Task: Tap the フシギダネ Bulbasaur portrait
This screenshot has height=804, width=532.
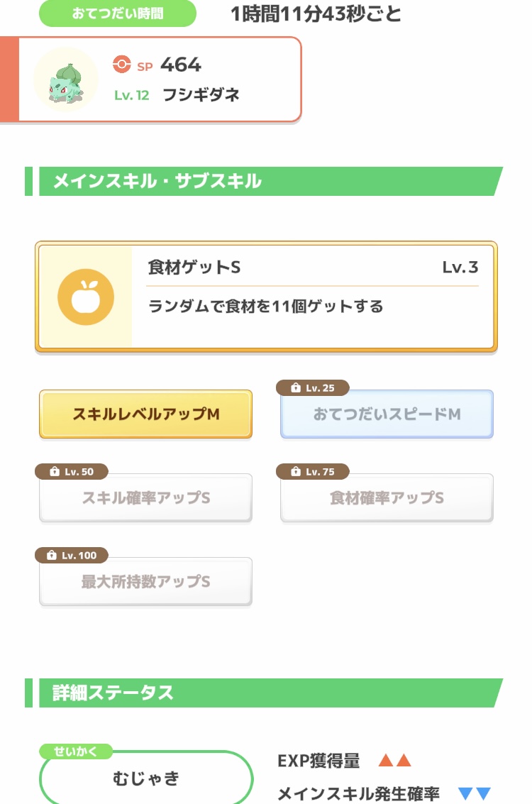Action: [66, 79]
